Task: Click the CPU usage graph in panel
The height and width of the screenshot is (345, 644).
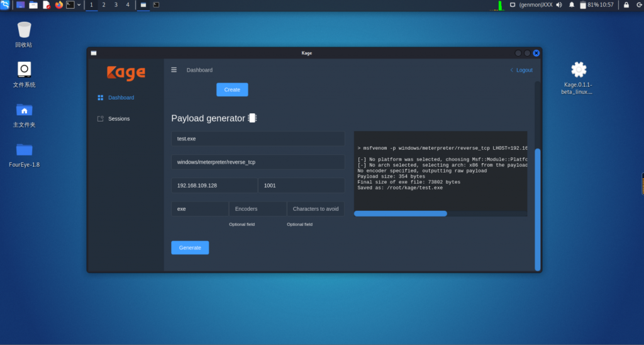Action: [x=497, y=5]
